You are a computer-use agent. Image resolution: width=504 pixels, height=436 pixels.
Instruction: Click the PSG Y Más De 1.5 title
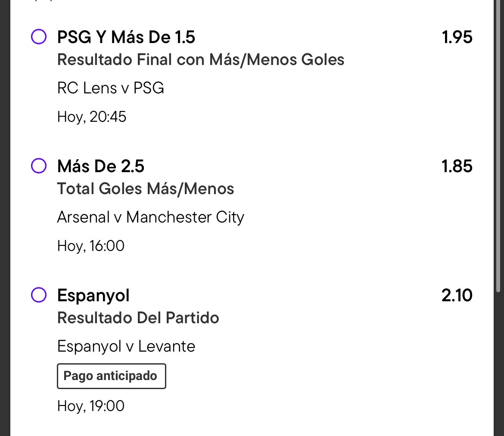pyautogui.click(x=126, y=37)
